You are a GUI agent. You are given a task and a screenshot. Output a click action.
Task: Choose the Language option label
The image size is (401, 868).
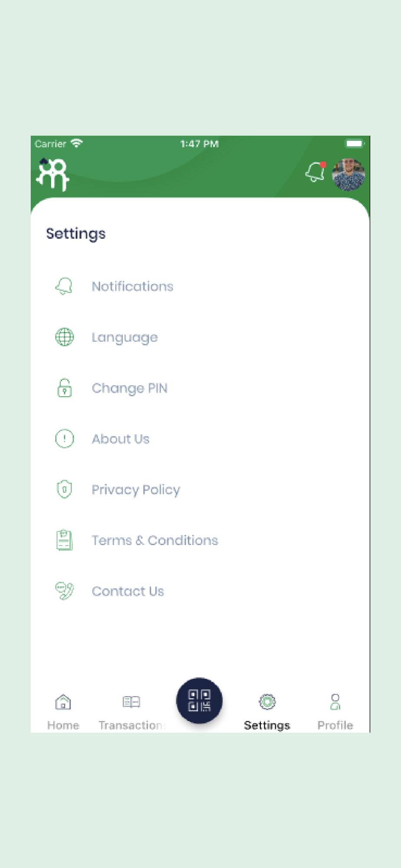coord(125,338)
